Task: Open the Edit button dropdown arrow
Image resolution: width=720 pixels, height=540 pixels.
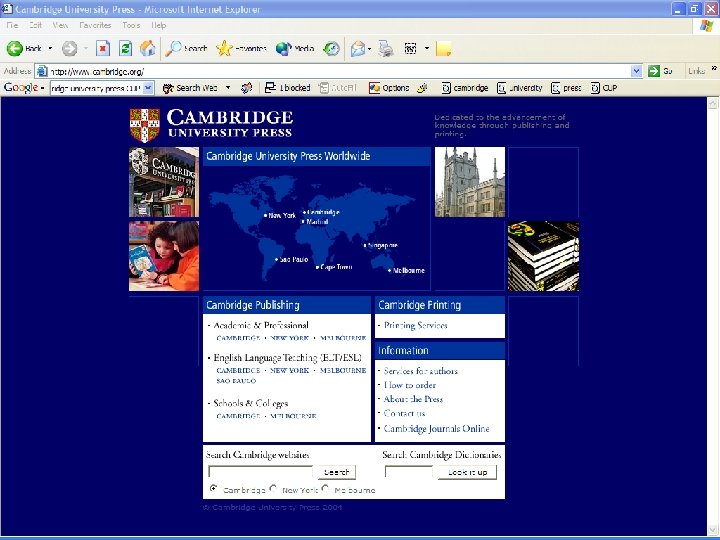Action: coord(427,48)
